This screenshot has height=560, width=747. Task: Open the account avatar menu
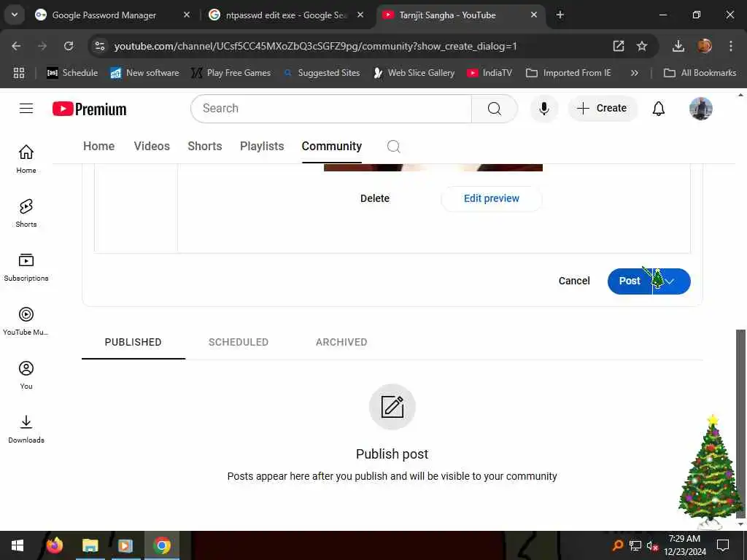point(701,109)
